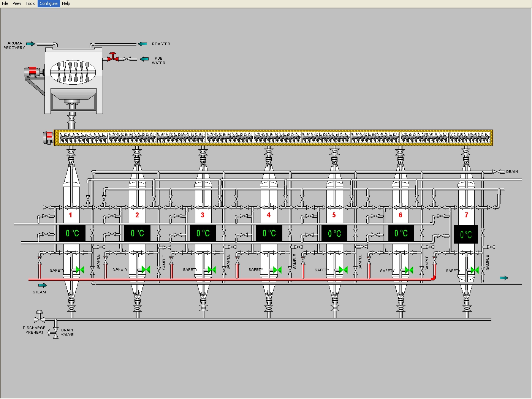Click the DRAIN line arrow on the right
The image size is (532, 399).
(x=496, y=172)
